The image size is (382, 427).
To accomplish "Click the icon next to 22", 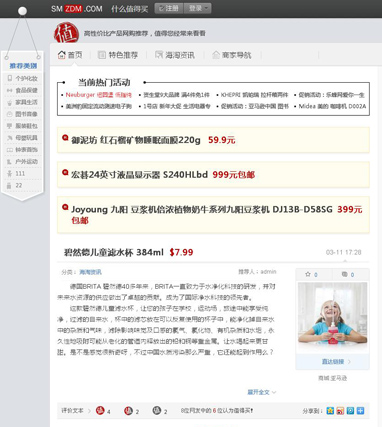I will 10,185.
